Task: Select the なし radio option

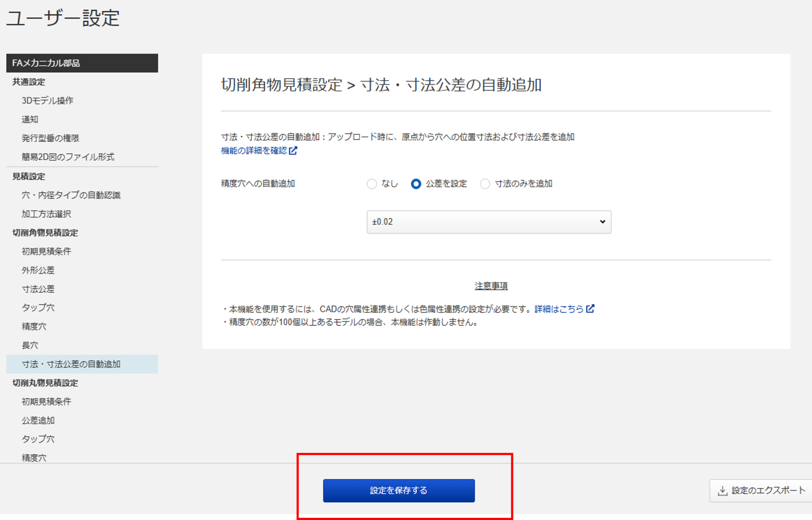Action: (372, 184)
